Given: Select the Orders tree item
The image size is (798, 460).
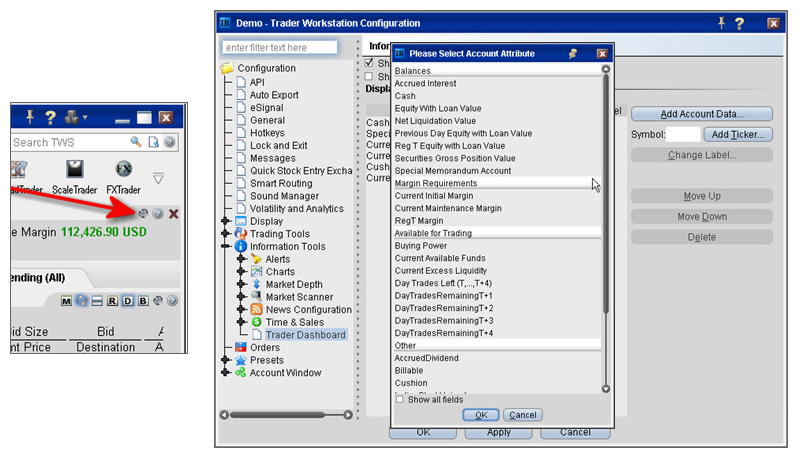Looking at the screenshot, I should 265,348.
